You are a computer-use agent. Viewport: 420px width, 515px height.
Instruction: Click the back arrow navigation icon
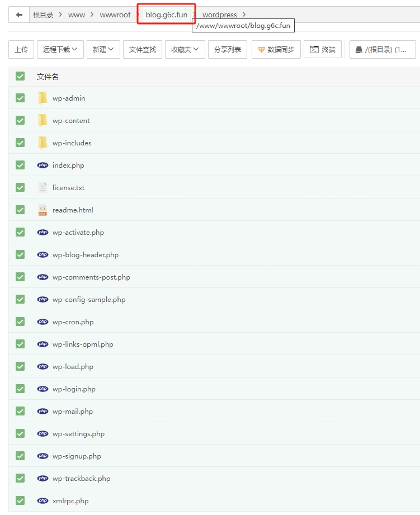point(19,15)
